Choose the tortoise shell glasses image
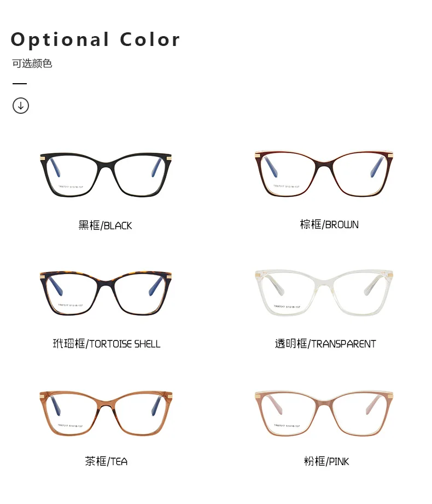Viewport: 432px width, 504px height. [106, 293]
